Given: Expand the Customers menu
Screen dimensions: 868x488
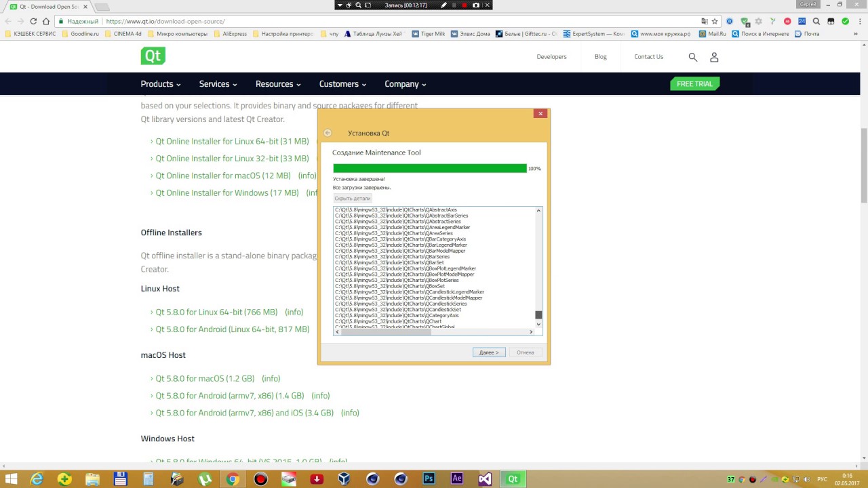Looking at the screenshot, I should click(x=342, y=84).
